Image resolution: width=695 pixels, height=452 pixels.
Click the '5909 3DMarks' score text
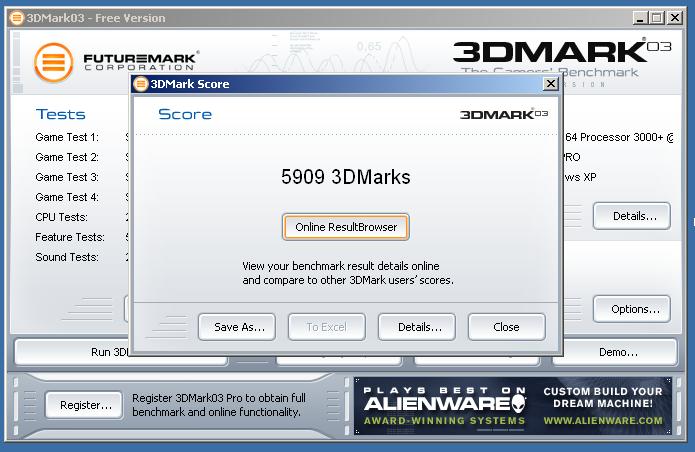pyautogui.click(x=346, y=177)
